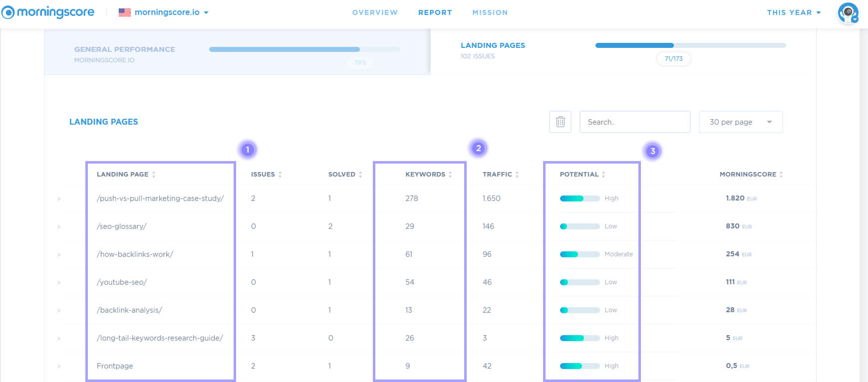
Task: Click the Low potential bar for seo-glossary
Action: point(580,226)
